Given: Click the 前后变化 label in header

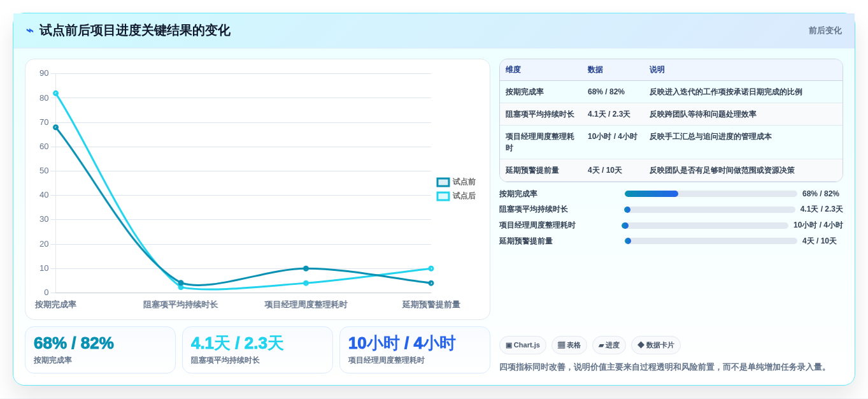Looking at the screenshot, I should pyautogui.click(x=825, y=31).
